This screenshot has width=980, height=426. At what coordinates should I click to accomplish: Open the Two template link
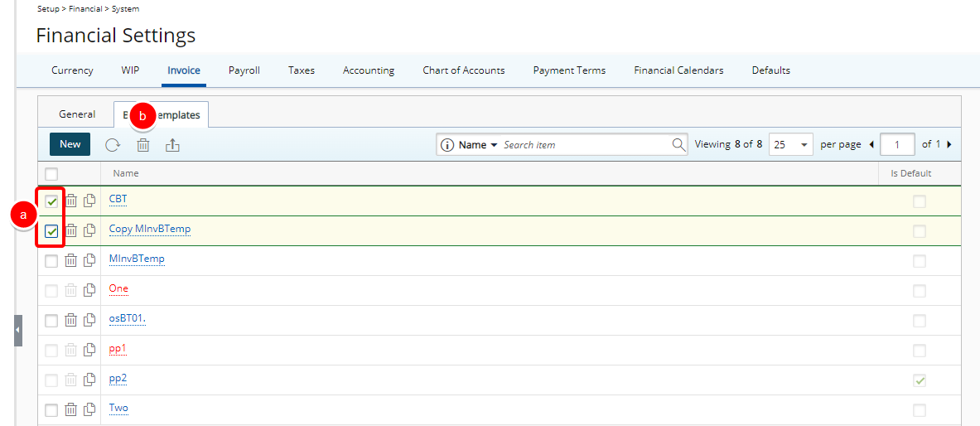click(118, 408)
